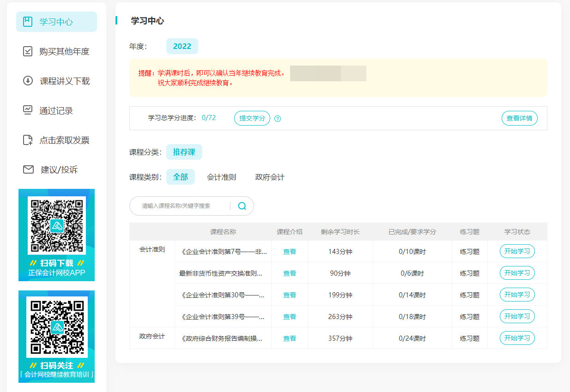This screenshot has height=392, width=570.
Task: Click the question mark help icon beside 提交学分
Action: pos(277,118)
